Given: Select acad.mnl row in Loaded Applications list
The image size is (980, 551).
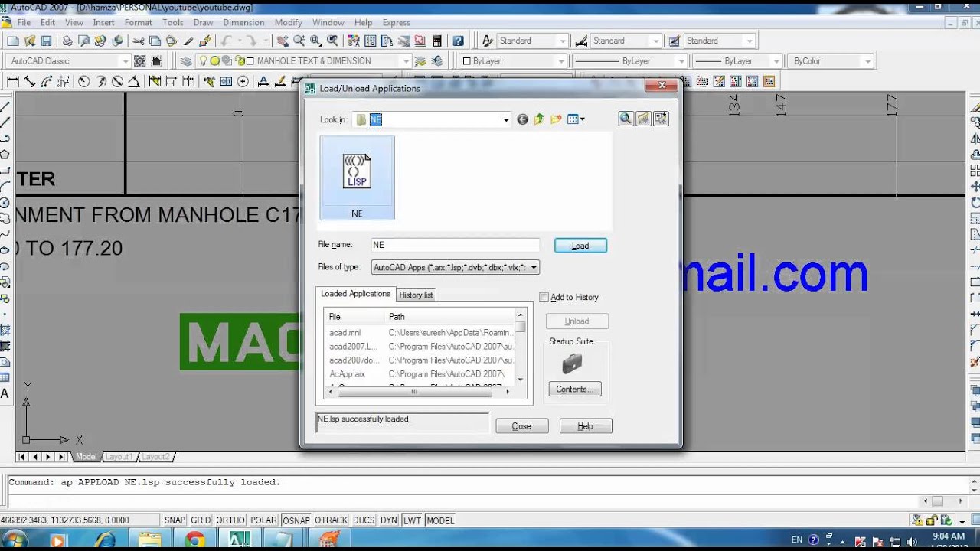Looking at the screenshot, I should click(x=419, y=333).
